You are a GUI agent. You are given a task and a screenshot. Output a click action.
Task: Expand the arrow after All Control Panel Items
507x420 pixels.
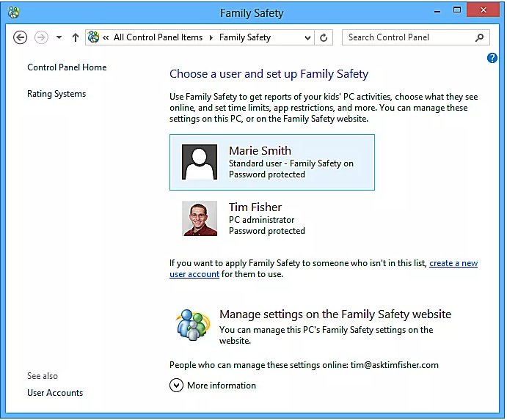tap(211, 37)
